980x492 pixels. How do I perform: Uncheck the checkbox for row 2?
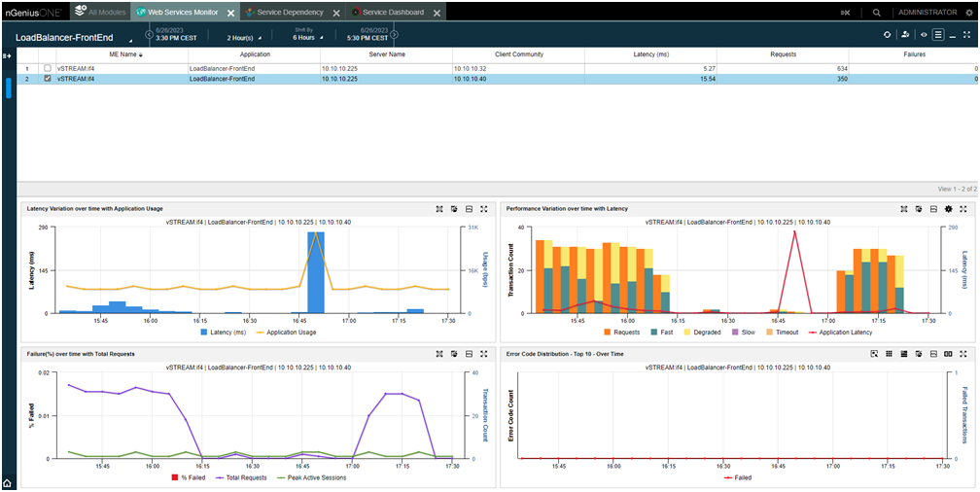click(48, 79)
